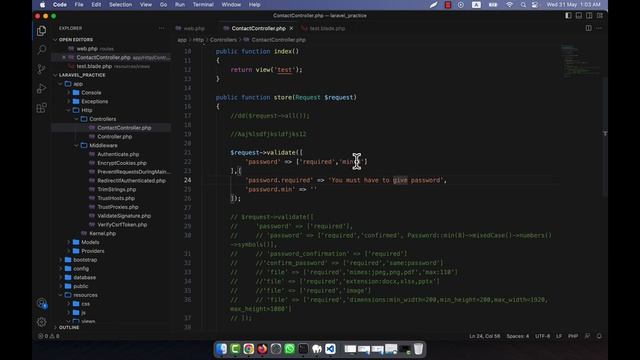Image resolution: width=640 pixels, height=360 pixels.
Task: Collapse the Controllers folder
Action: tap(102, 119)
